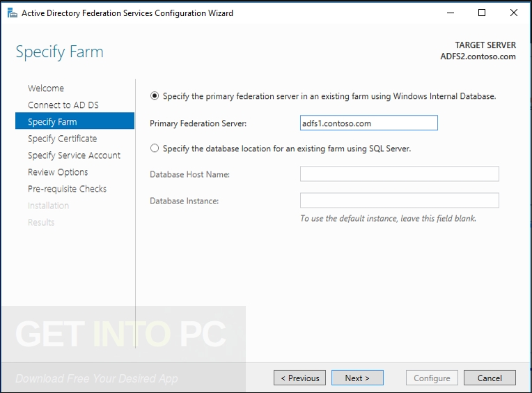
Task: Click the Database Host Name field
Action: point(399,174)
